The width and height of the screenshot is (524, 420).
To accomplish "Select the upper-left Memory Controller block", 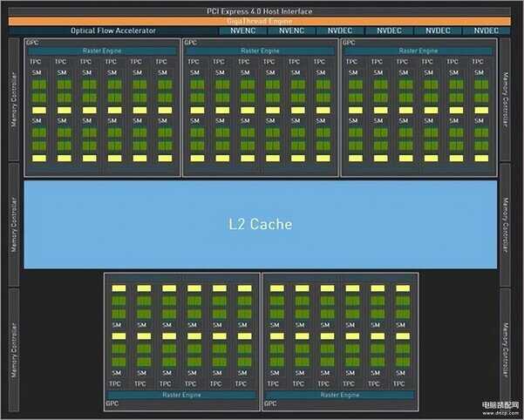I will tap(14, 99).
